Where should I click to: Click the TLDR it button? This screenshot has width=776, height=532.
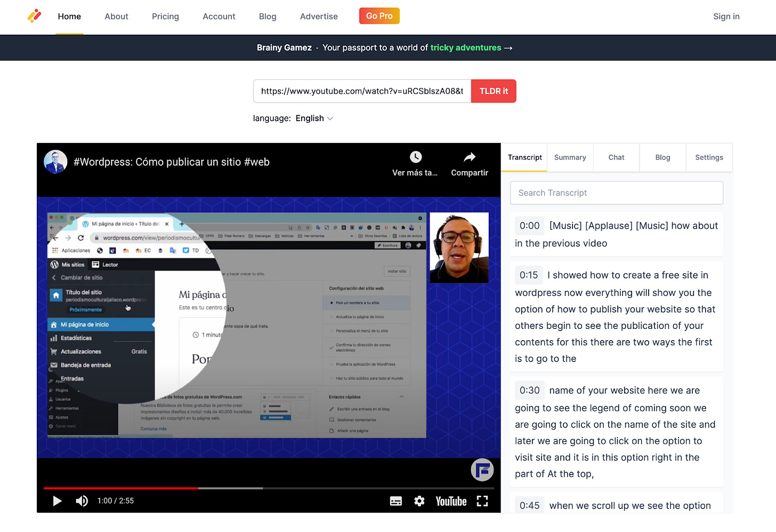coord(494,91)
